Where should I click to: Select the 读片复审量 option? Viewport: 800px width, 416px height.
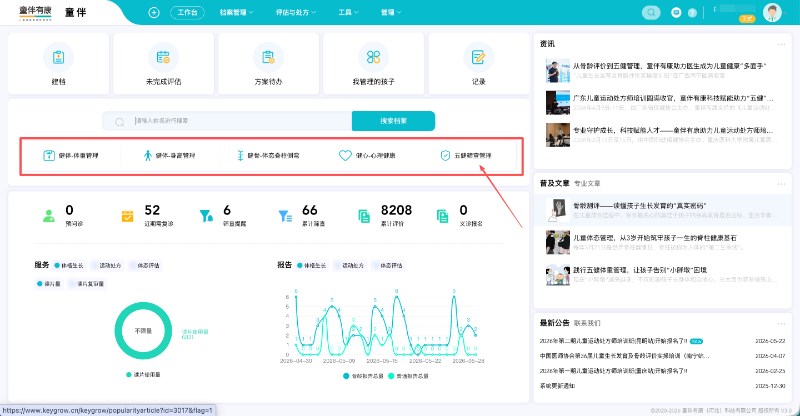pyautogui.click(x=87, y=284)
